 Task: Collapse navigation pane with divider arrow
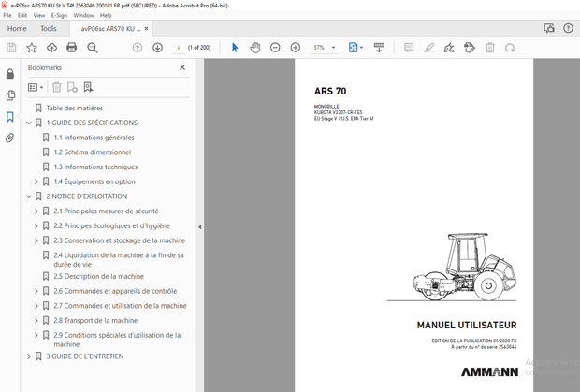click(x=200, y=227)
